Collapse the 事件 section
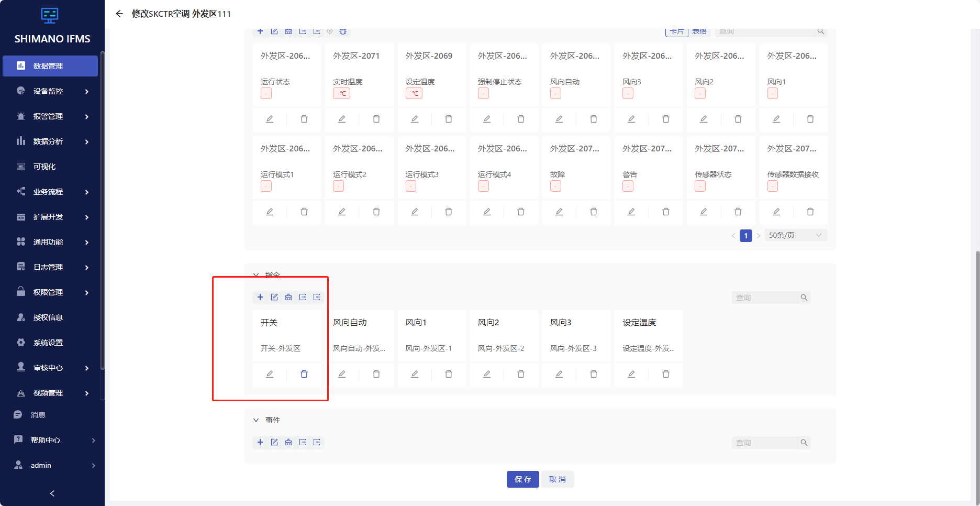Screen dimensions: 980x506 click(256, 420)
